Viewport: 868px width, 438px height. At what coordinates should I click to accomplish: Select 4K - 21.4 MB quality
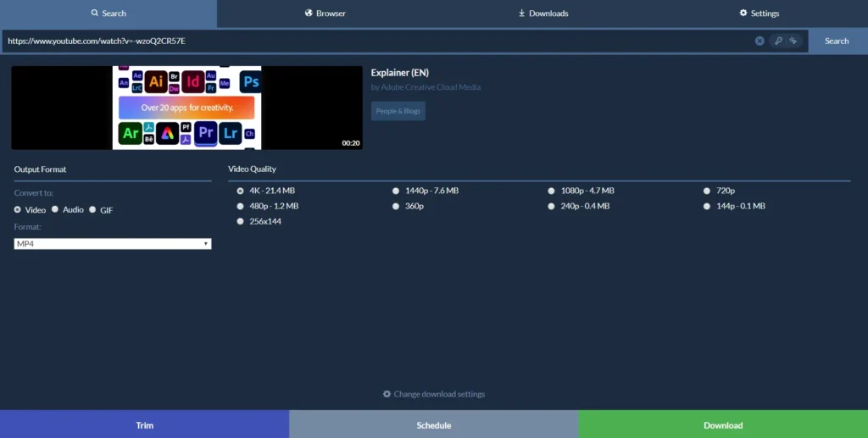240,191
